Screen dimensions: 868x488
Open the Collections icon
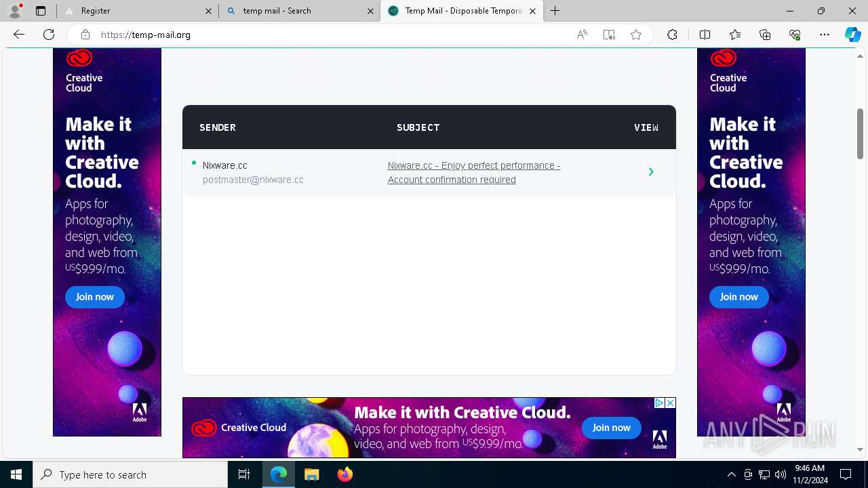tap(765, 35)
